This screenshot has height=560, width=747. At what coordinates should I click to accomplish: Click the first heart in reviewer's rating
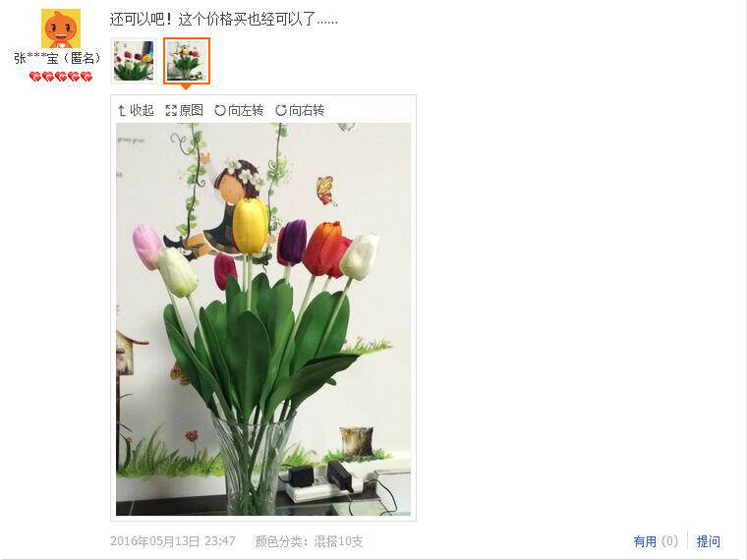pos(35,77)
